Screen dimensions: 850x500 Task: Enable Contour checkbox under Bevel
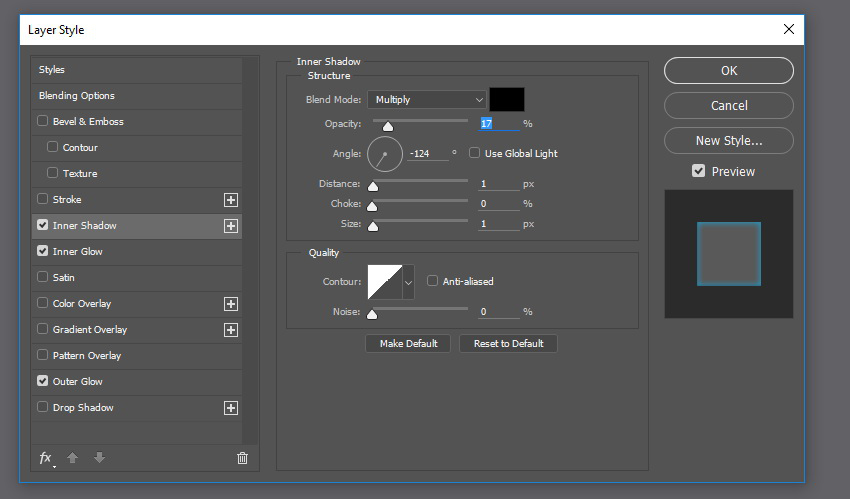(x=53, y=147)
